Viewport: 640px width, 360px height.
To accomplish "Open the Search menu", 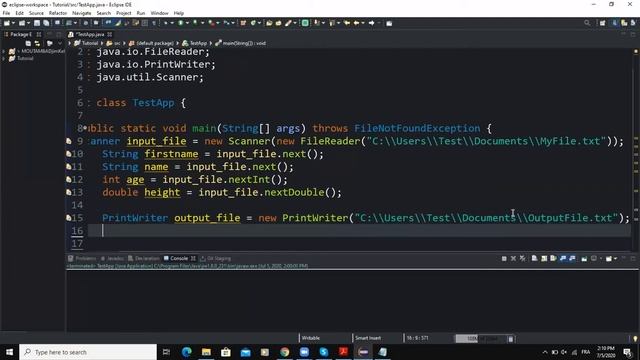I will 104,13.
